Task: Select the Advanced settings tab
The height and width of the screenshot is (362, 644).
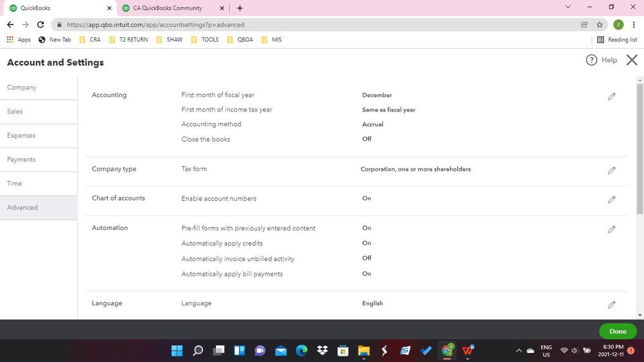Action: 39,207
